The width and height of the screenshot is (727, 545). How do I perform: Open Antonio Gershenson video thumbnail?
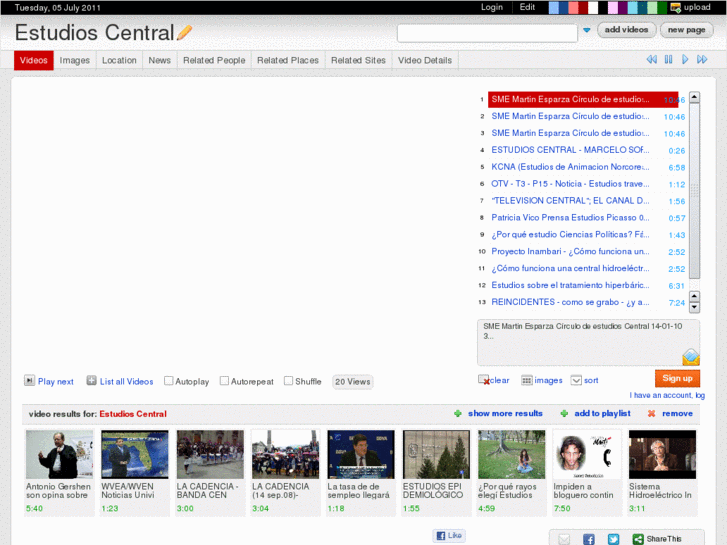coord(59,454)
